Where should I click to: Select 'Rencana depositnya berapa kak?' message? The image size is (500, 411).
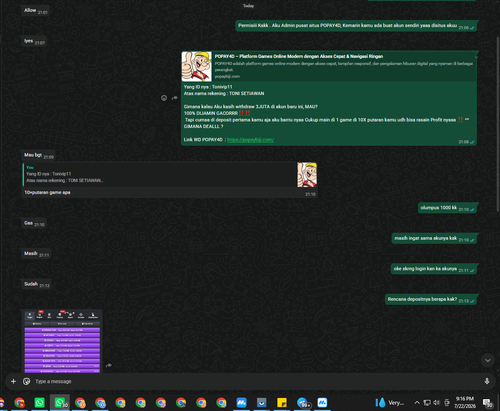click(x=431, y=299)
